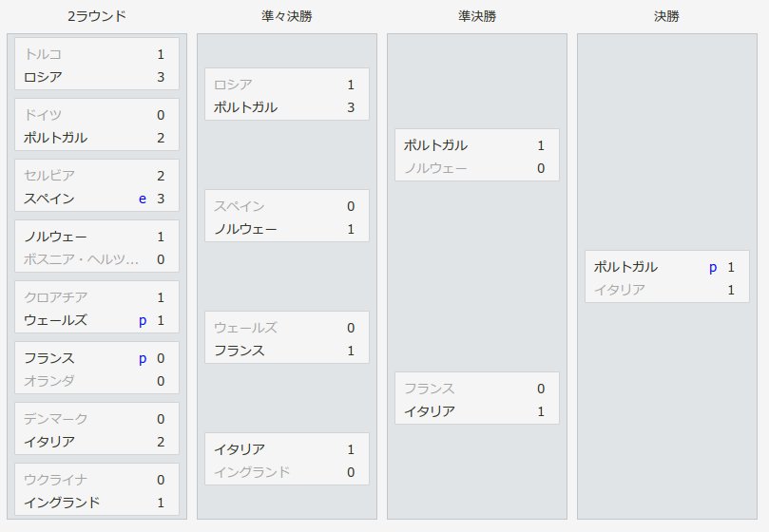Select the セルビア vs スペイン match card
The width and height of the screenshot is (769, 532).
pyautogui.click(x=97, y=185)
